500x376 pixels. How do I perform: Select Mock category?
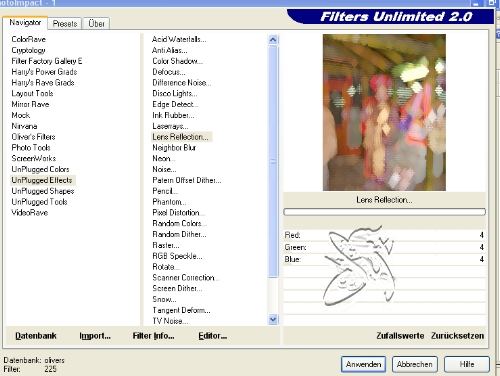21,115
